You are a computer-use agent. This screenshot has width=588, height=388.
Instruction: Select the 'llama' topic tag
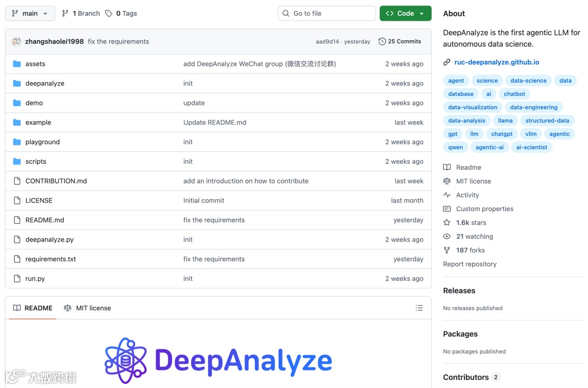[505, 121]
